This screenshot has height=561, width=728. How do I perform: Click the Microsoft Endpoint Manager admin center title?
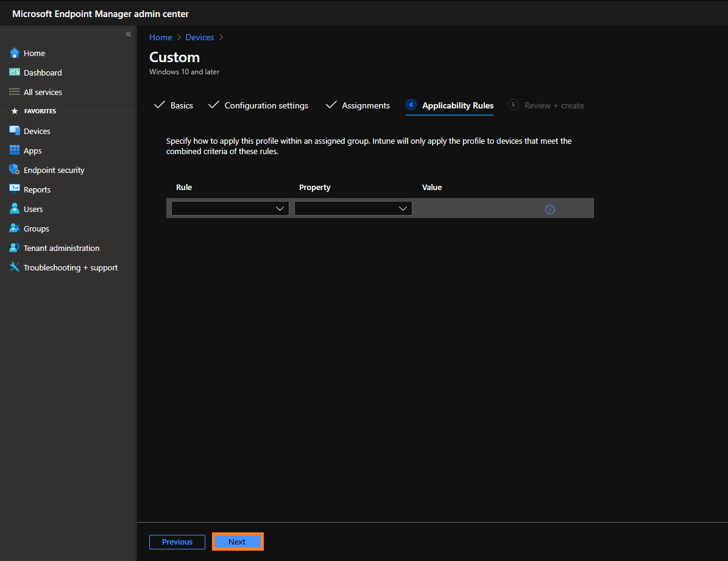tap(101, 14)
